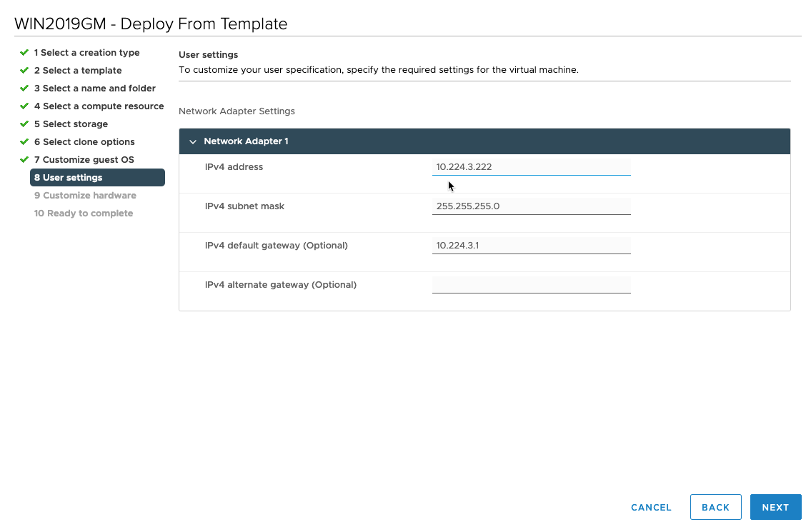Click the checkmark beside 'Customize guest OS'
This screenshot has height=532, width=811.
point(24,159)
